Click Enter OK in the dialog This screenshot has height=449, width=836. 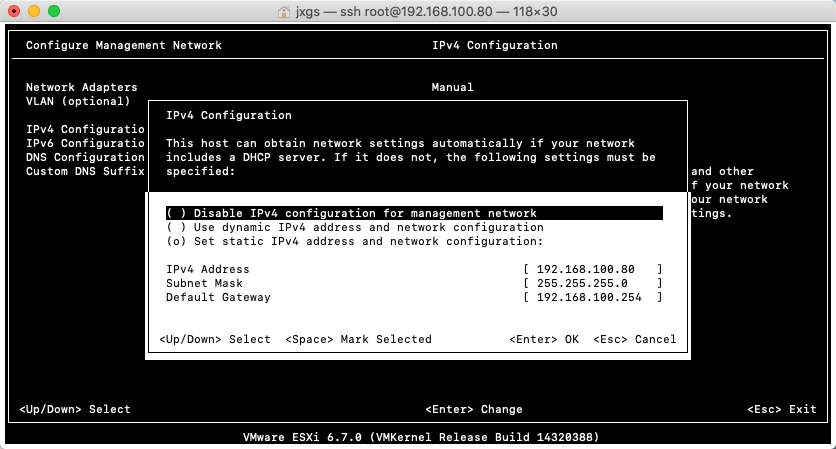[x=544, y=339]
